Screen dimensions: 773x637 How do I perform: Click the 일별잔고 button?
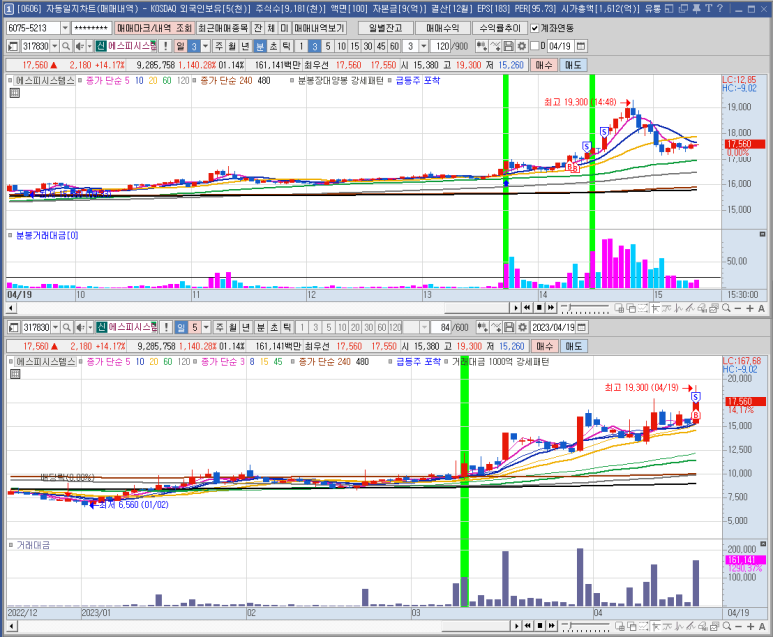click(386, 28)
